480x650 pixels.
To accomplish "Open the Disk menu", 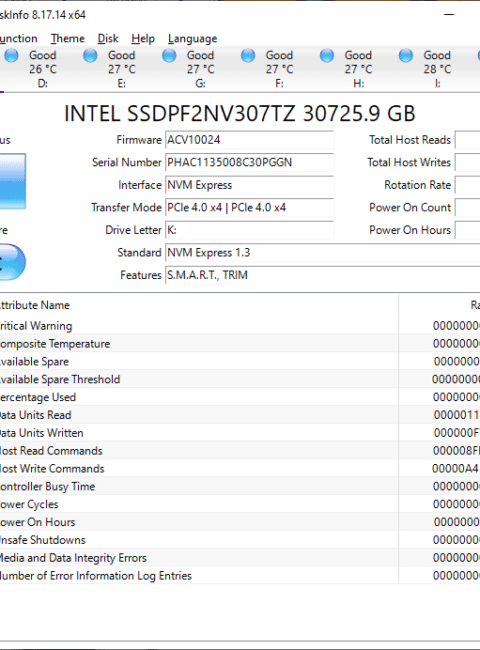I will pos(108,39).
